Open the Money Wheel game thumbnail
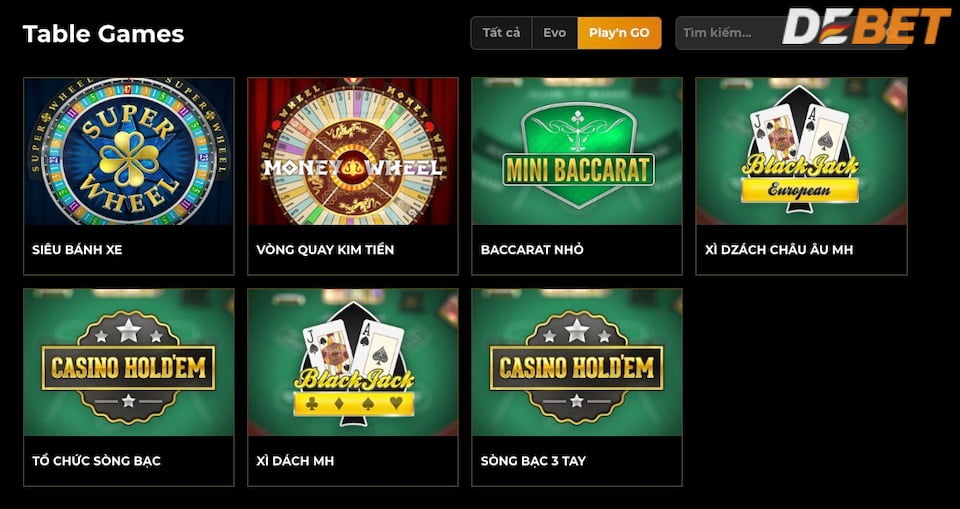 (x=353, y=151)
